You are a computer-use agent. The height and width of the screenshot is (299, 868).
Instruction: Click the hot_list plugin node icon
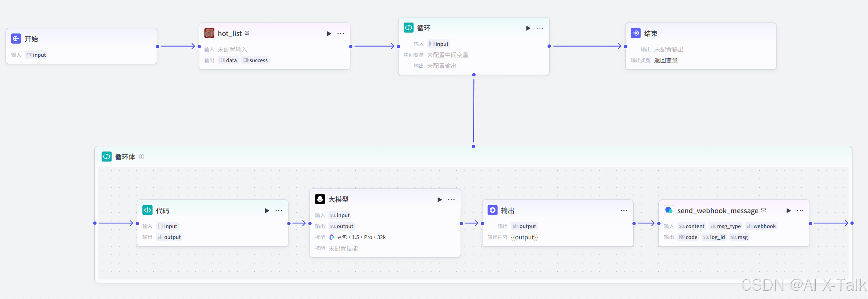click(209, 33)
